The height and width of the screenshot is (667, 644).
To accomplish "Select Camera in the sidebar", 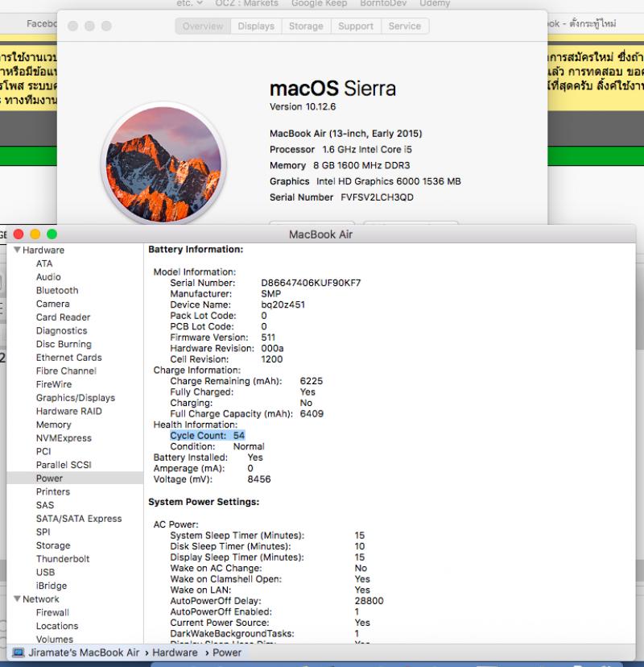I will click(52, 304).
